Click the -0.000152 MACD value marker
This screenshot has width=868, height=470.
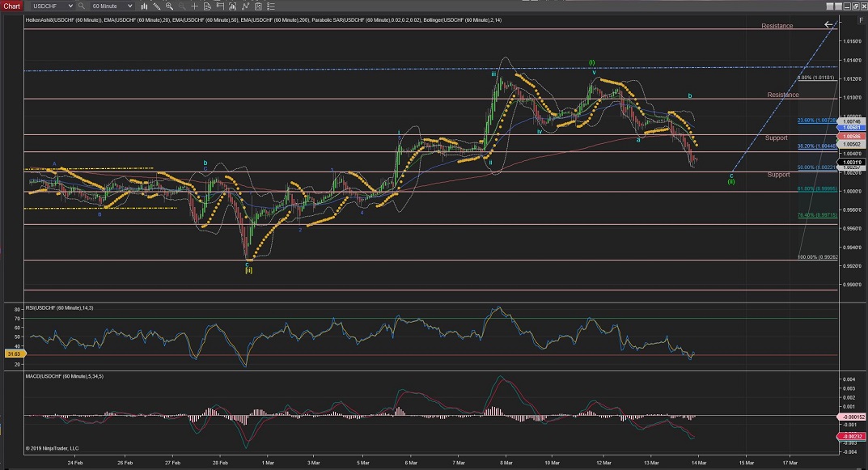coord(853,417)
